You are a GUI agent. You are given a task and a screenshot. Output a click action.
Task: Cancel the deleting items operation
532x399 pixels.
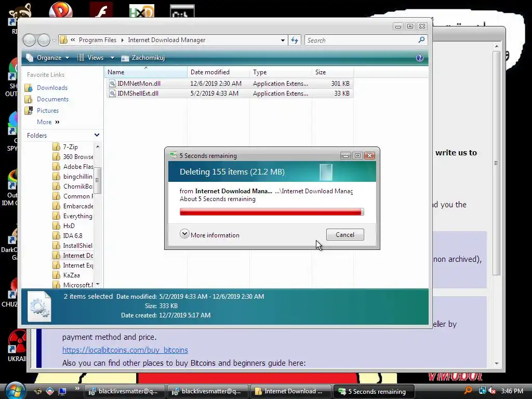(345, 235)
